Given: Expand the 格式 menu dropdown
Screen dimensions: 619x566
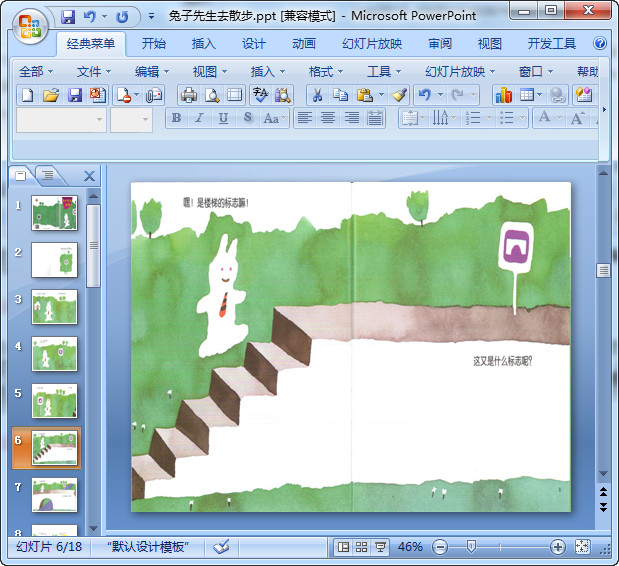Looking at the screenshot, I should pos(326,71).
